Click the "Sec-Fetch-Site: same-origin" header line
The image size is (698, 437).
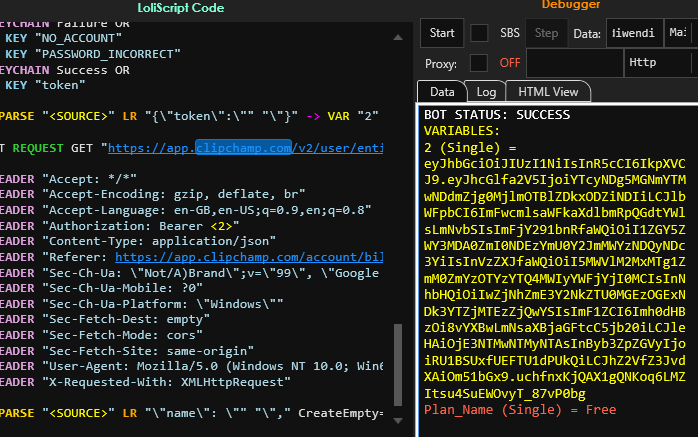pyautogui.click(x=127, y=351)
